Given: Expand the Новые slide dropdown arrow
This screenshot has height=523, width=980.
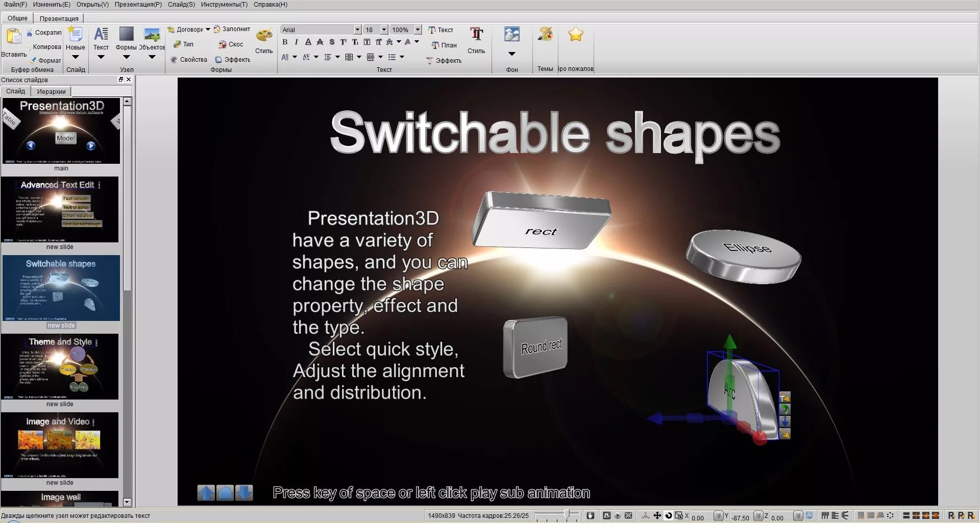Looking at the screenshot, I should pos(76,57).
